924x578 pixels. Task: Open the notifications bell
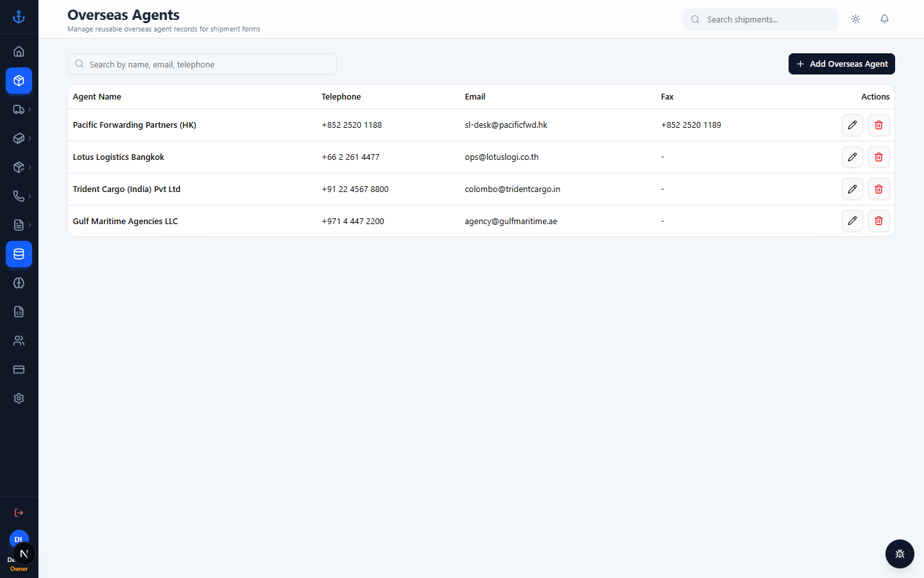[884, 19]
